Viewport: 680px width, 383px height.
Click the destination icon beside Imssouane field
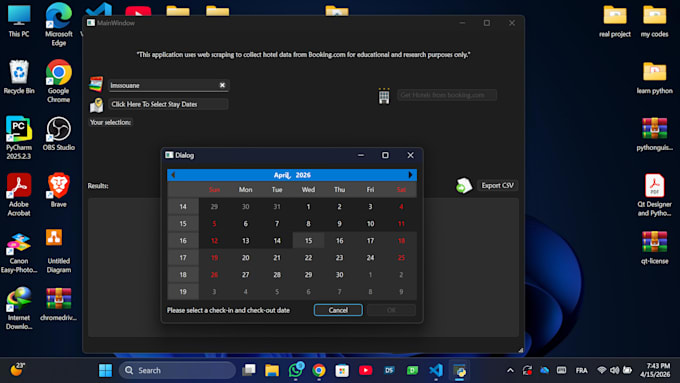click(96, 84)
